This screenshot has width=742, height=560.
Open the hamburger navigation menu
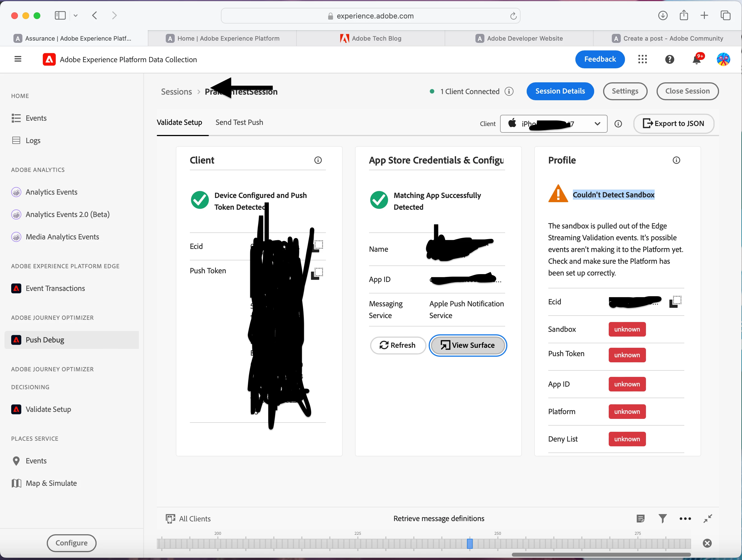(x=18, y=59)
